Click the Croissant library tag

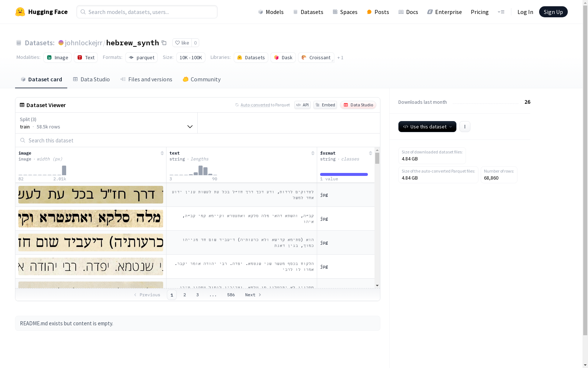point(316,57)
